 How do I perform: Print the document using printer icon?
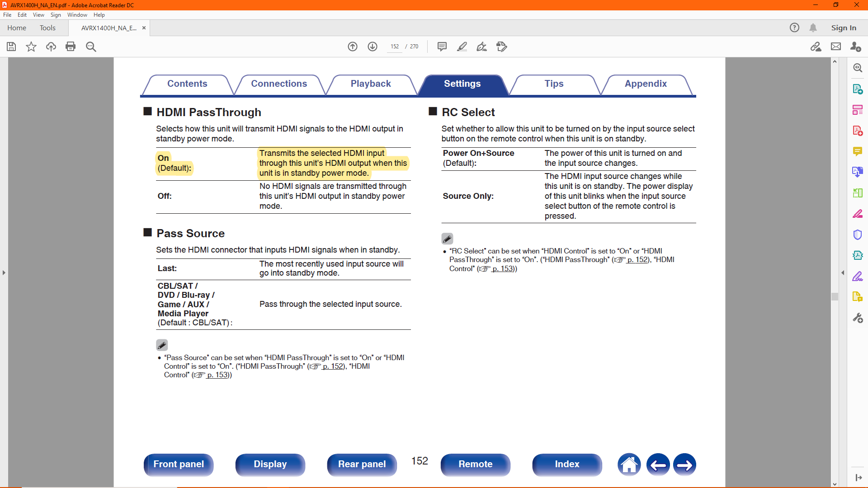pyautogui.click(x=71, y=47)
